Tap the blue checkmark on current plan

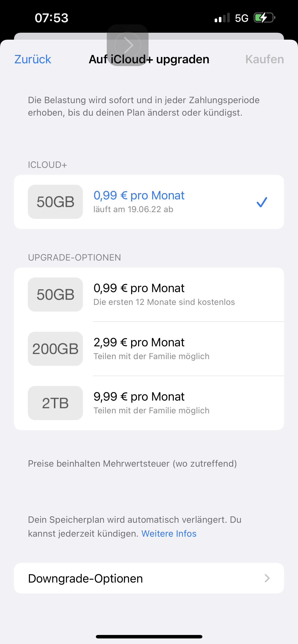[262, 202]
